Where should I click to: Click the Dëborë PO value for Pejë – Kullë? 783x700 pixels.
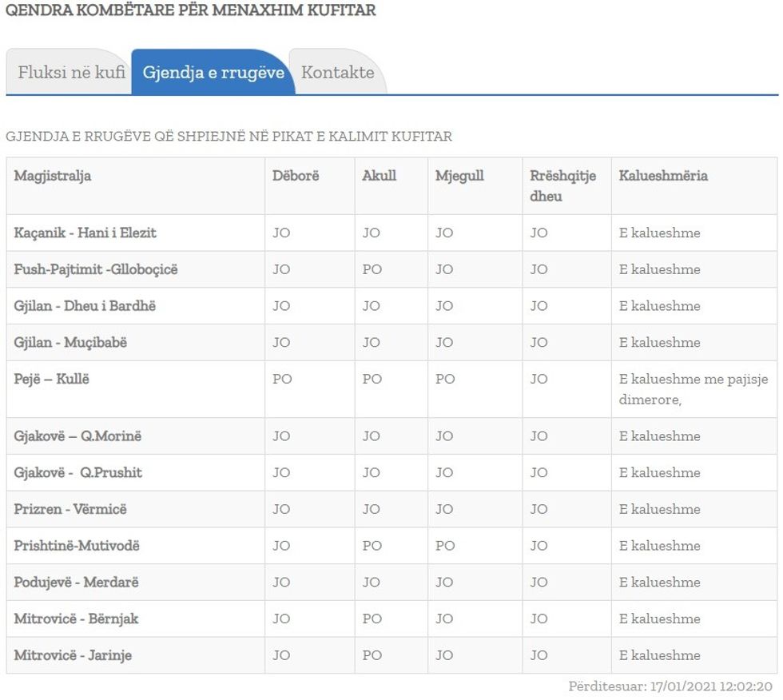282,379
